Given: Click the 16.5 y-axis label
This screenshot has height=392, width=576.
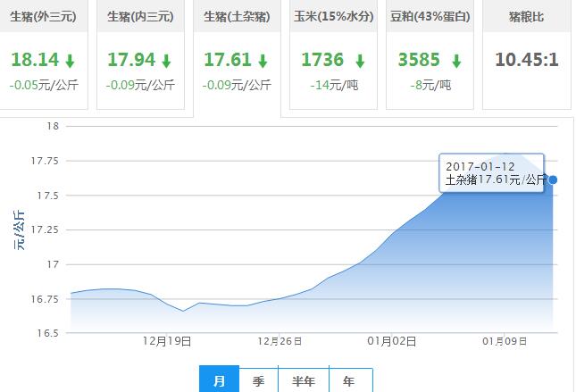Looking at the screenshot, I should coord(47,333).
